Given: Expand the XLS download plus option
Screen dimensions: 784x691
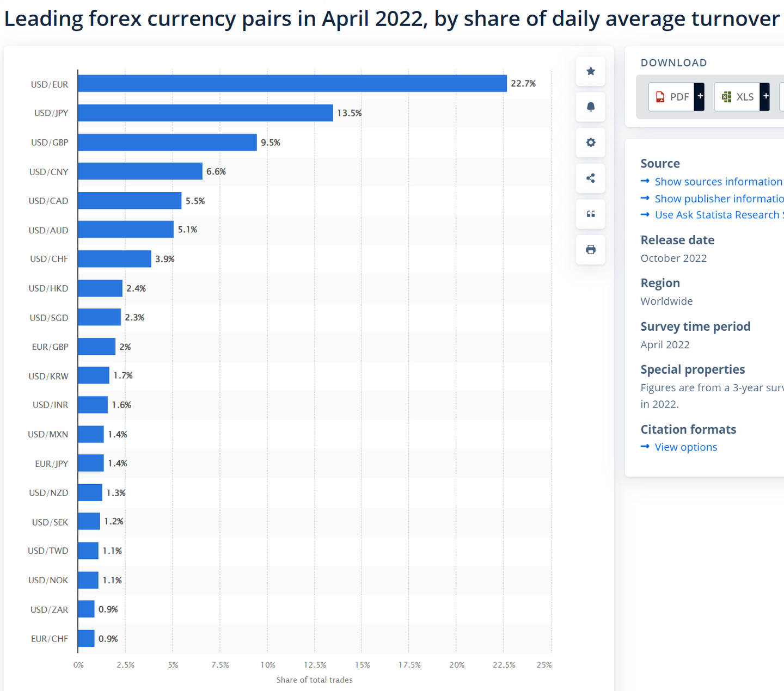Looking at the screenshot, I should click(x=765, y=96).
